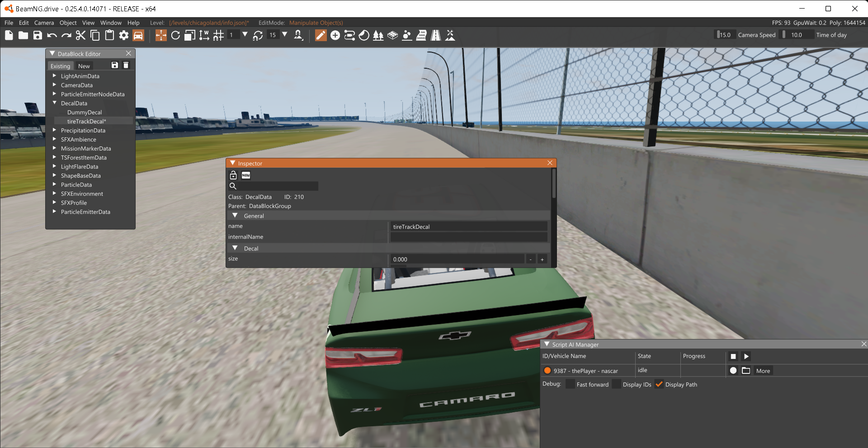The width and height of the screenshot is (868, 448).
Task: Select the object edit pencil tool
Action: pos(321,35)
